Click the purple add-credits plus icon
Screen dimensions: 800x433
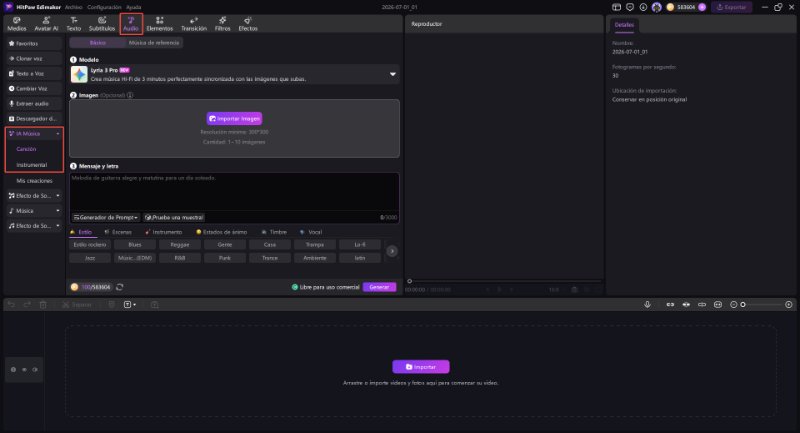tap(702, 7)
